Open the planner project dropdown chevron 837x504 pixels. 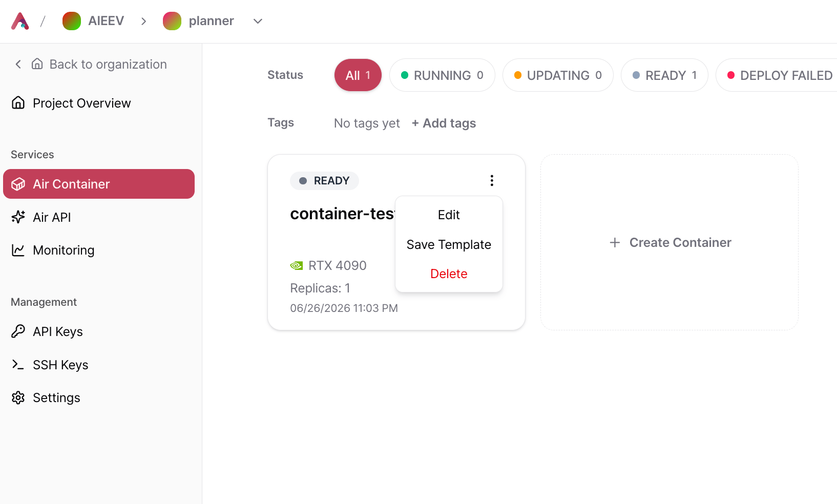(x=258, y=21)
